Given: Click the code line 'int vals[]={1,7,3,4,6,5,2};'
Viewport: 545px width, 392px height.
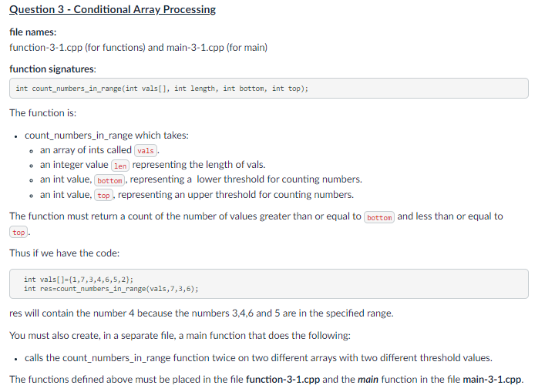Looking at the screenshot, I should point(79,280).
